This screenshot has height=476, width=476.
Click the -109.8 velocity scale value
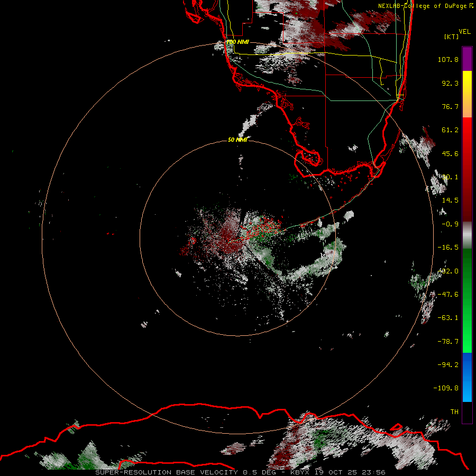tap(446, 388)
